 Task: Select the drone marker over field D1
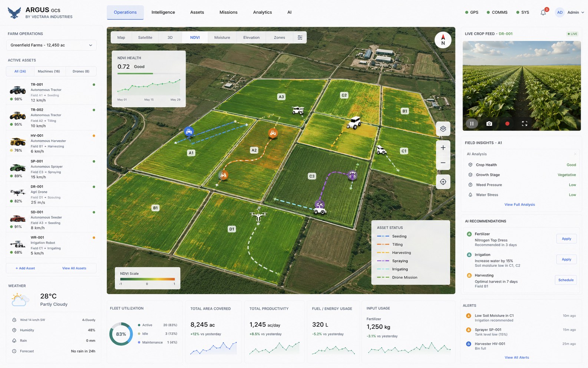(258, 216)
